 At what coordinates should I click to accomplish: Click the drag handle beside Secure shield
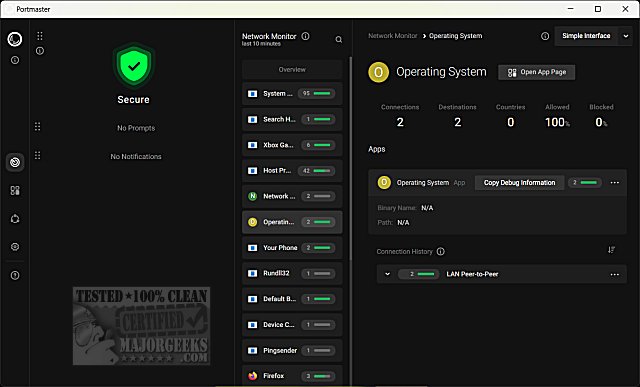pyautogui.click(x=40, y=36)
